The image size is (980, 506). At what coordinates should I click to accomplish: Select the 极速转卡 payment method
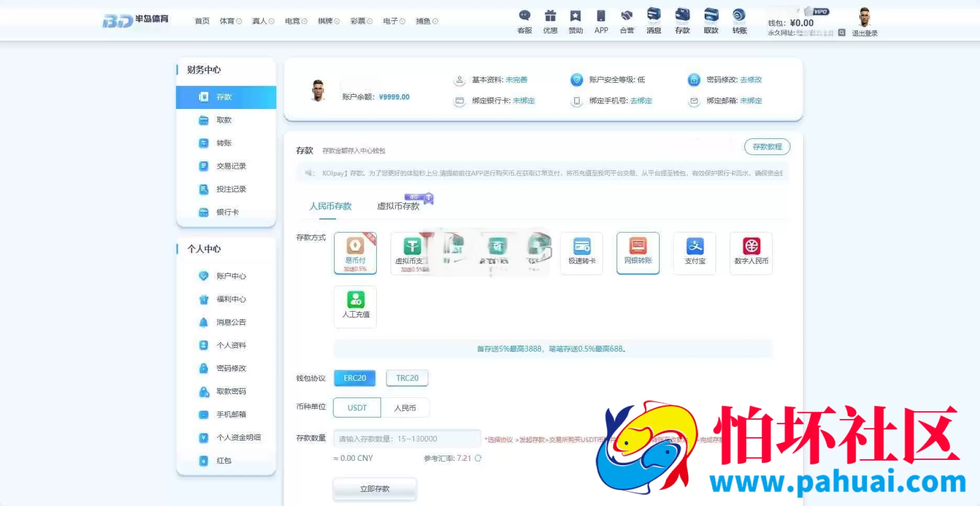coord(582,253)
